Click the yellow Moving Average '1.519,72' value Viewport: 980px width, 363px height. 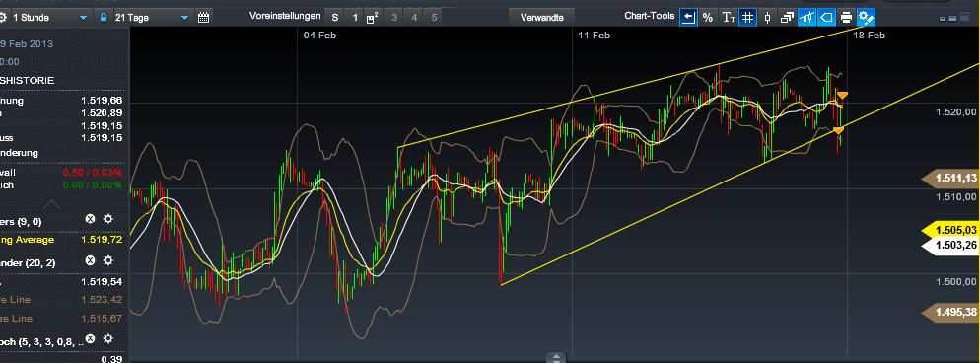[102, 240]
